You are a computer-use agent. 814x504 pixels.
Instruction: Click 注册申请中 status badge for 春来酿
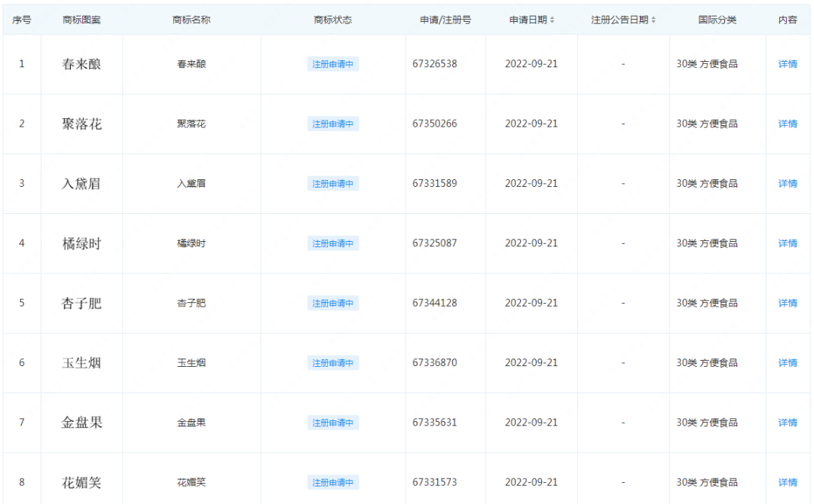tap(333, 64)
